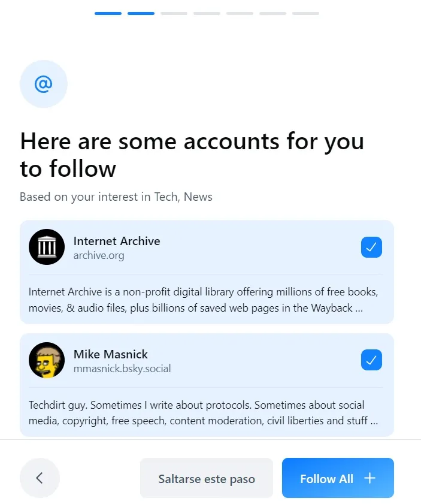421x504 pixels.
Task: Click the second progress step indicator
Action: [x=141, y=13]
